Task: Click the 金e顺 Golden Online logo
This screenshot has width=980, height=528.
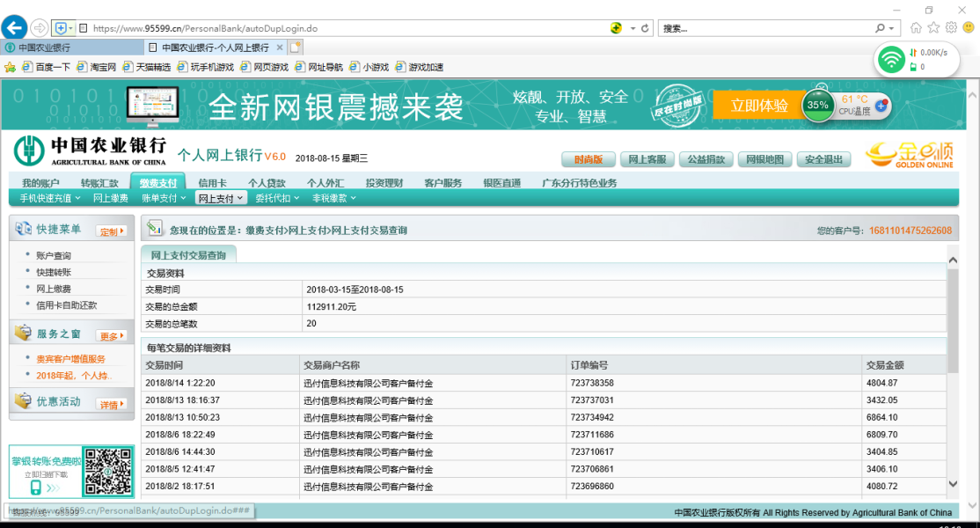Action: [910, 155]
